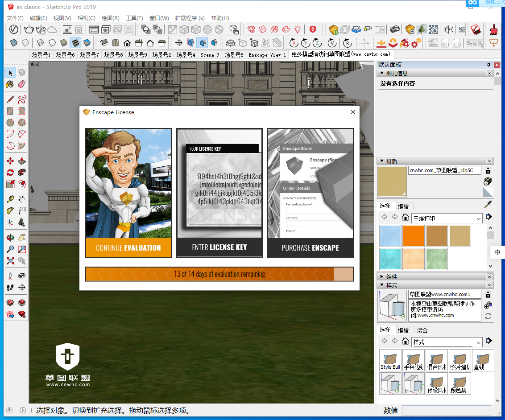The width and height of the screenshot is (505, 420).
Task: Close the Enscape License dialog
Action: click(353, 112)
